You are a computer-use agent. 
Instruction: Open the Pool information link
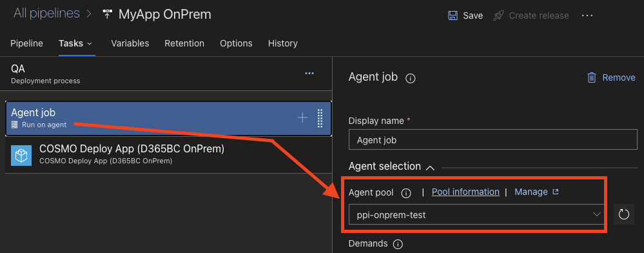(465, 192)
